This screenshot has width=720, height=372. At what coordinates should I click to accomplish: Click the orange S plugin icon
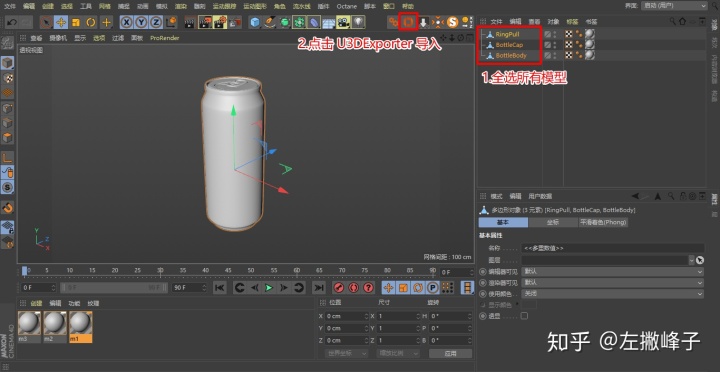[453, 22]
